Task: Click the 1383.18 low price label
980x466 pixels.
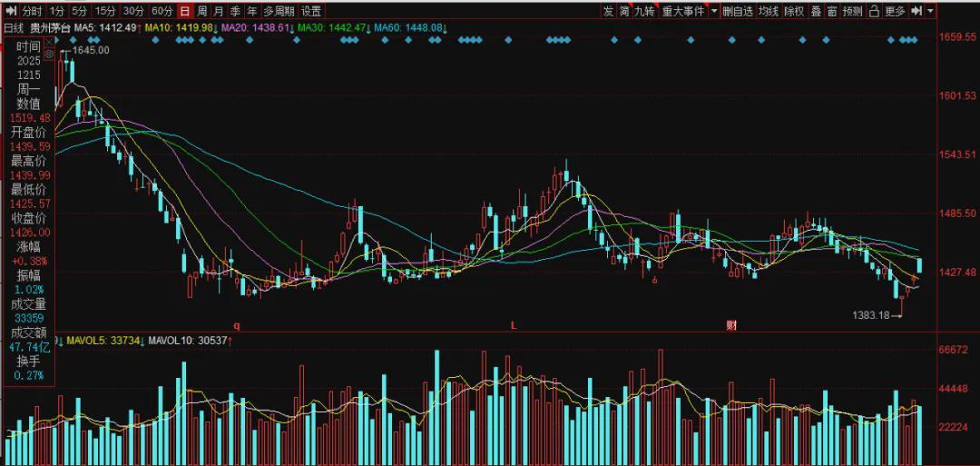Action: tap(869, 315)
